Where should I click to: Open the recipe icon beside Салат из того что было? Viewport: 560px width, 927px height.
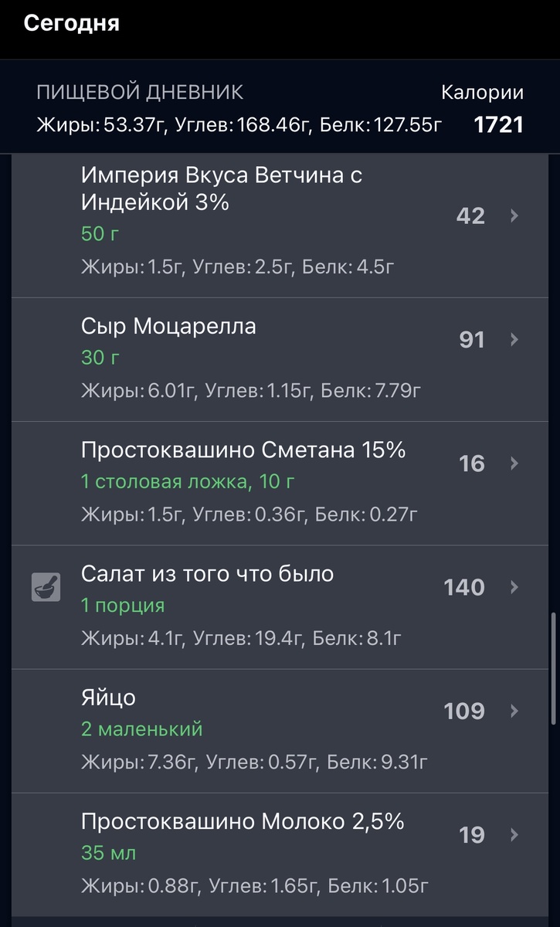pyautogui.click(x=46, y=587)
